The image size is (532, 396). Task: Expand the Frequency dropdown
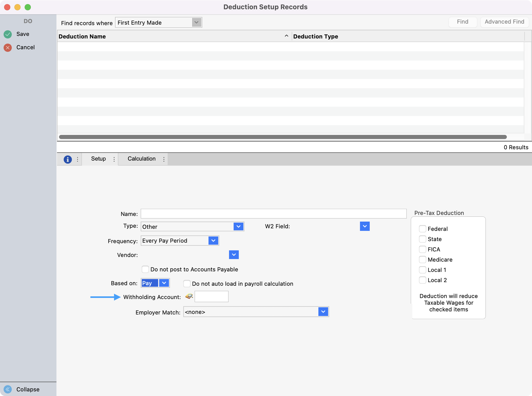pyautogui.click(x=213, y=241)
